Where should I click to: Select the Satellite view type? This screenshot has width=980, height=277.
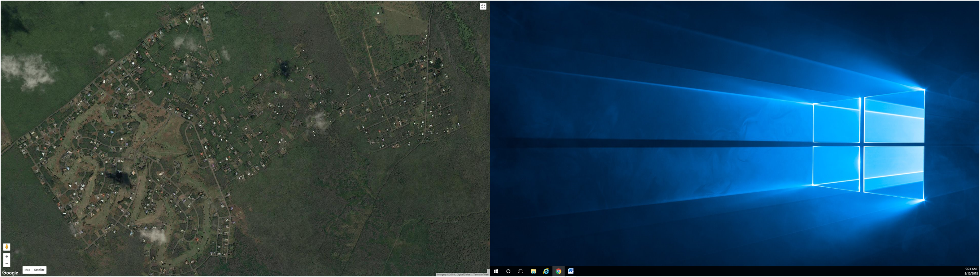[x=39, y=270]
